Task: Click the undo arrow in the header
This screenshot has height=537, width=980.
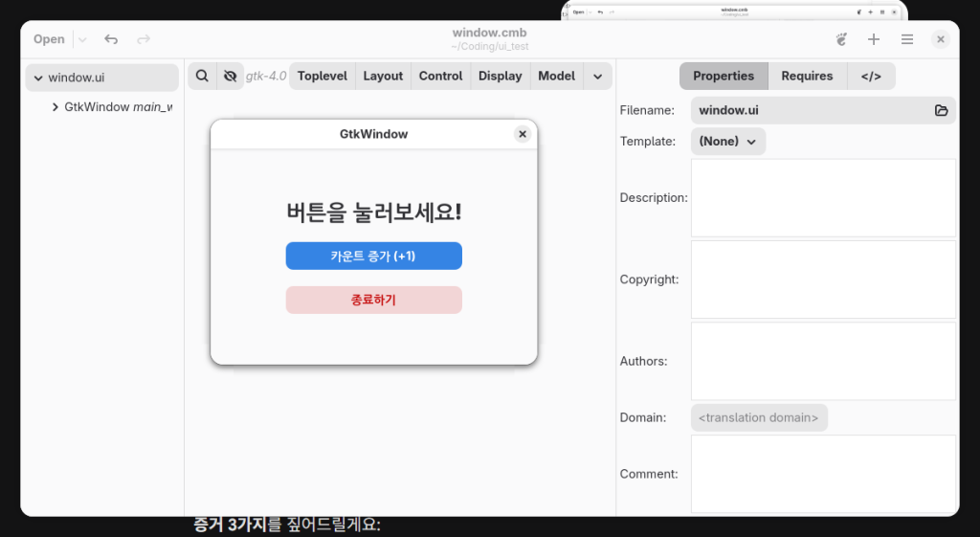Action: pyautogui.click(x=111, y=39)
